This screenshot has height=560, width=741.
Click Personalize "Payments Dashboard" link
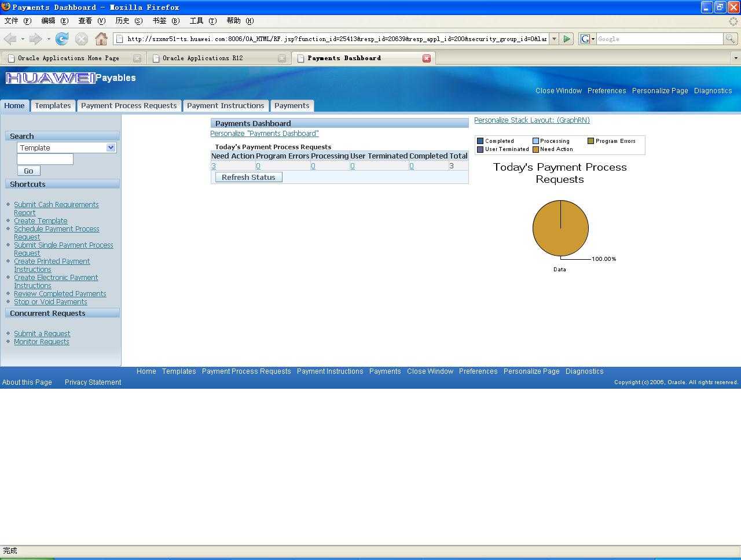point(265,133)
